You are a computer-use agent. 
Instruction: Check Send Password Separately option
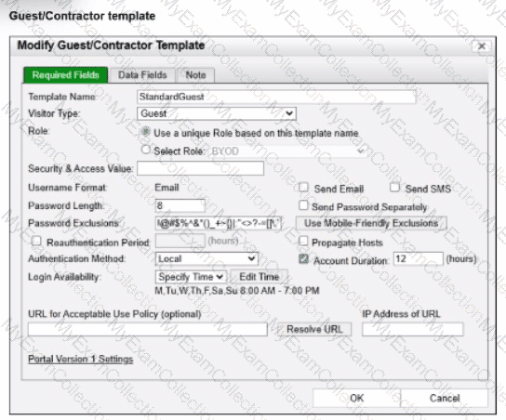tap(303, 205)
